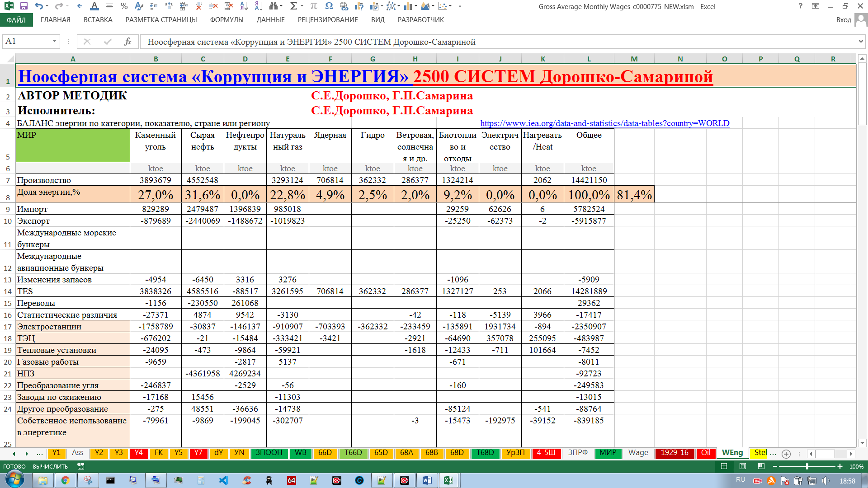The image size is (868, 488).
Task: Select Normal view button in status bar
Action: [x=724, y=466]
